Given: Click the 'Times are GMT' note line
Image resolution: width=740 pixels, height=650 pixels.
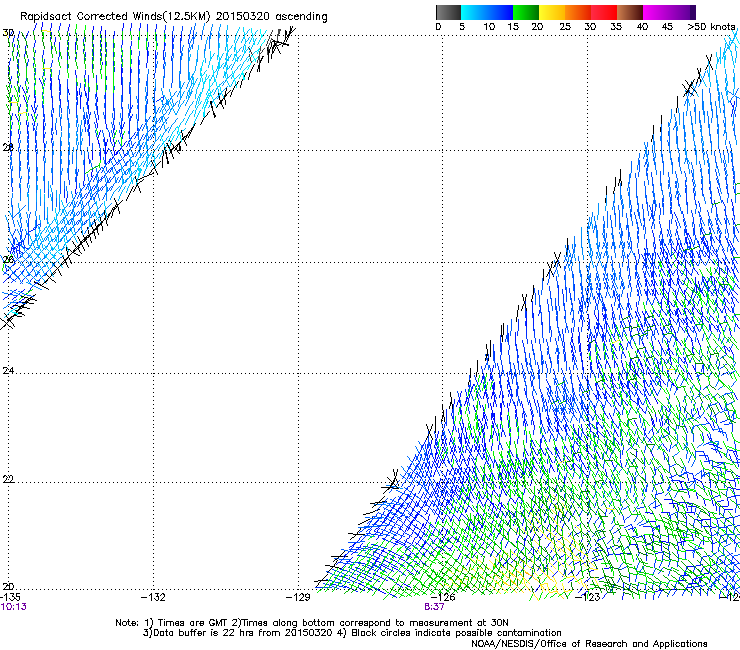Looking at the screenshot, I should pyautogui.click(x=312, y=623).
